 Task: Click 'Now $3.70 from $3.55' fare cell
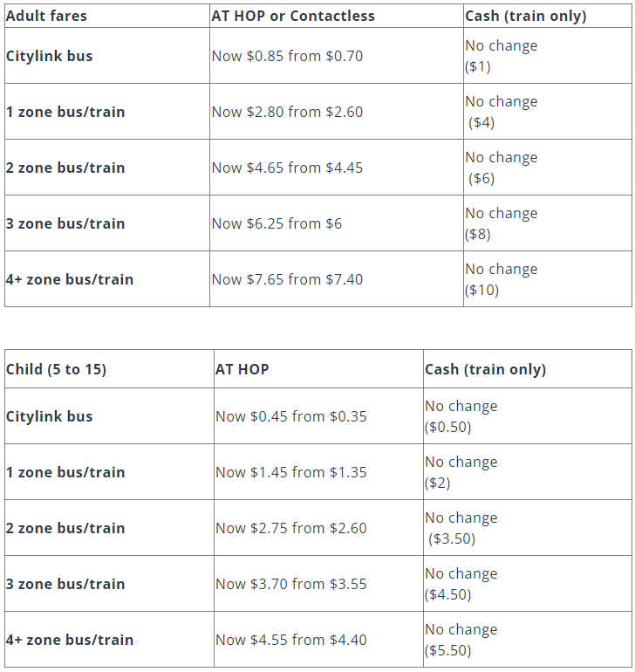point(291,584)
